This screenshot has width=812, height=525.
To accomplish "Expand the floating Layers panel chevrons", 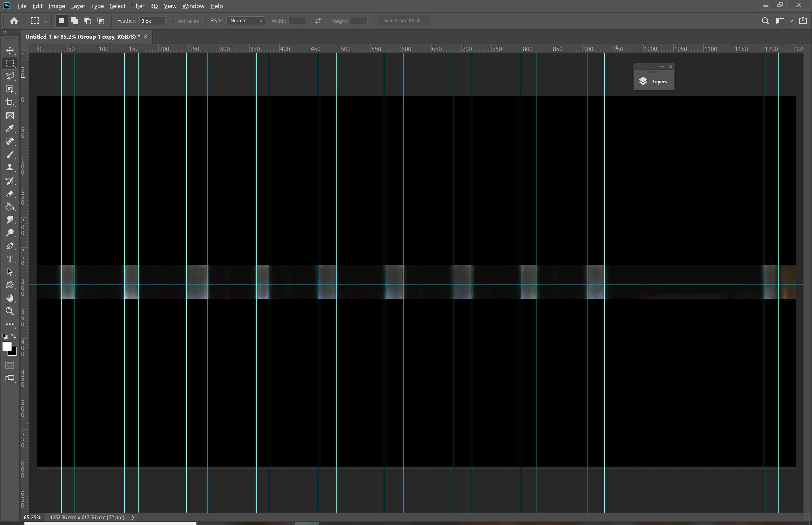I will point(661,66).
